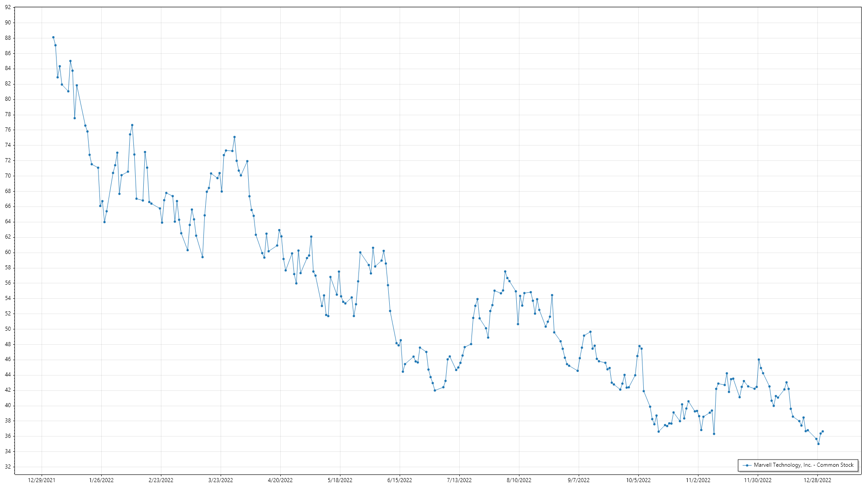
Task: Click the 3/23/2022 x-axis date label
Action: tap(221, 480)
